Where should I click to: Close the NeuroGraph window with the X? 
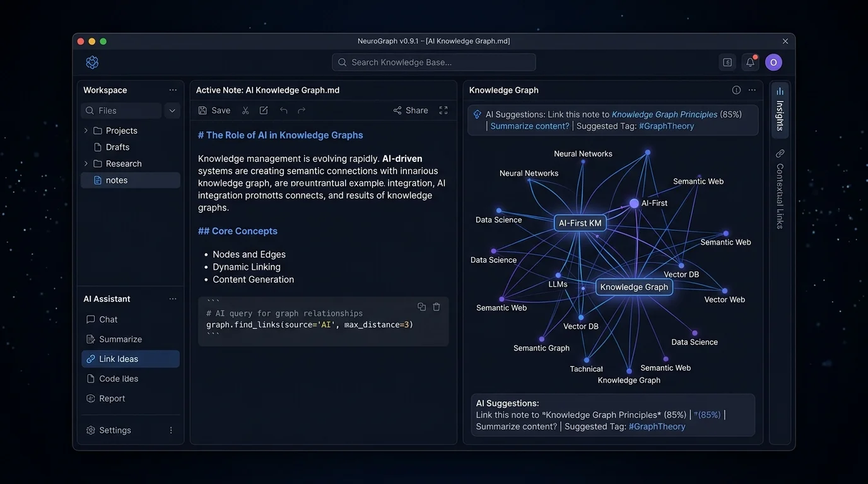785,41
